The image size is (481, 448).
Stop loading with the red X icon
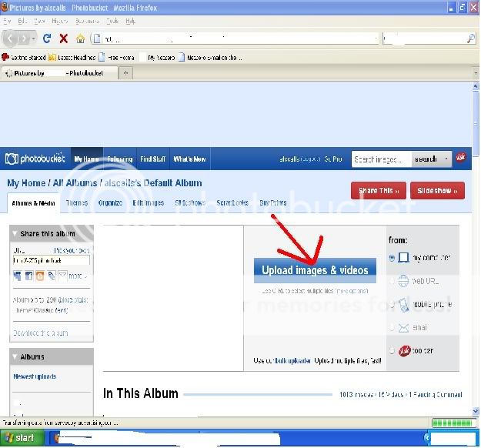[x=64, y=38]
